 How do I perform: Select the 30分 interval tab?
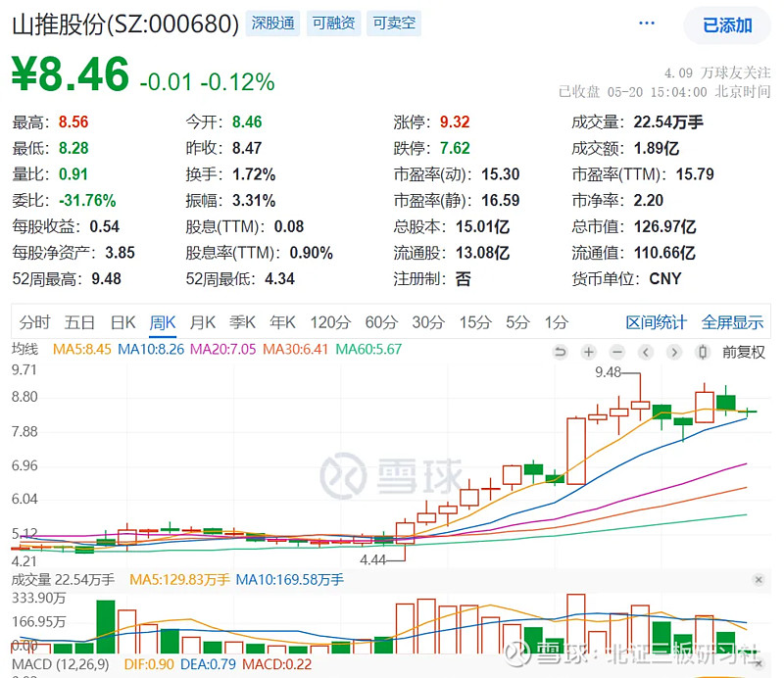pos(428,322)
